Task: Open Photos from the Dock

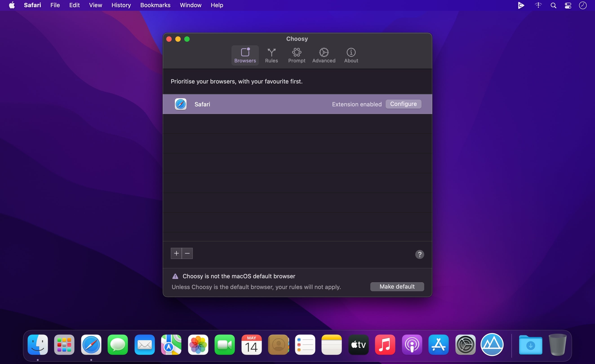Action: 198,344
